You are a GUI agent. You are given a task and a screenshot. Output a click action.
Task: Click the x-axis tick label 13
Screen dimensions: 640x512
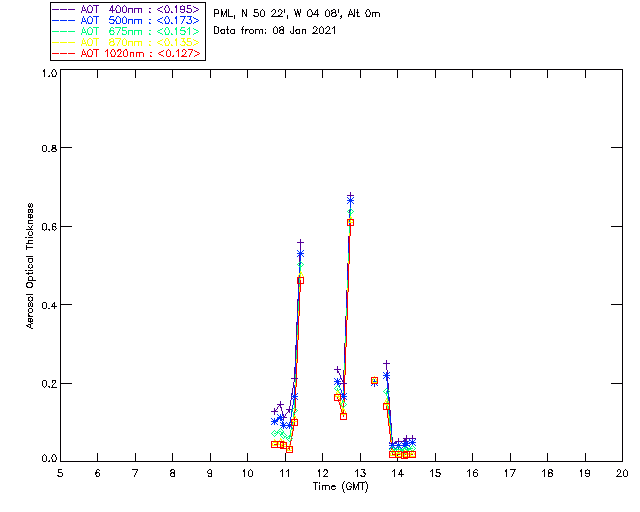tap(360, 473)
